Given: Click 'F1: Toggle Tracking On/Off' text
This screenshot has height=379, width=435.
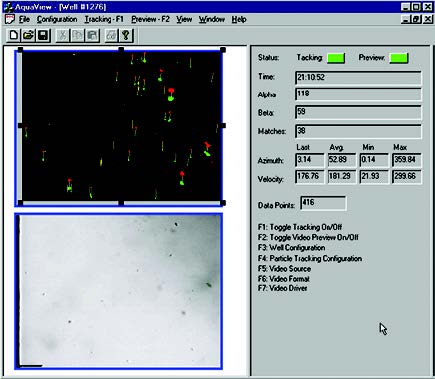Looking at the screenshot, I should (300, 227).
